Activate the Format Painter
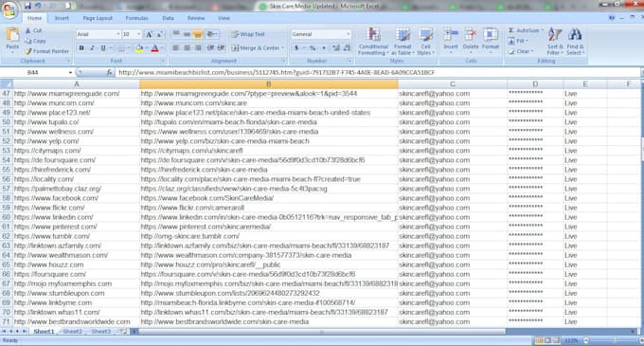This screenshot has width=644, height=346. (x=46, y=51)
